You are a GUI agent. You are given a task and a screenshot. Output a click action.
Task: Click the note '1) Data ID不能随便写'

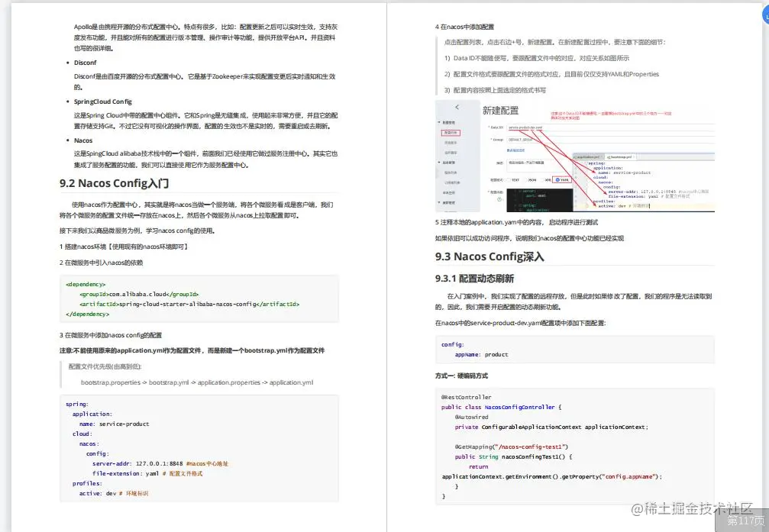pos(537,58)
